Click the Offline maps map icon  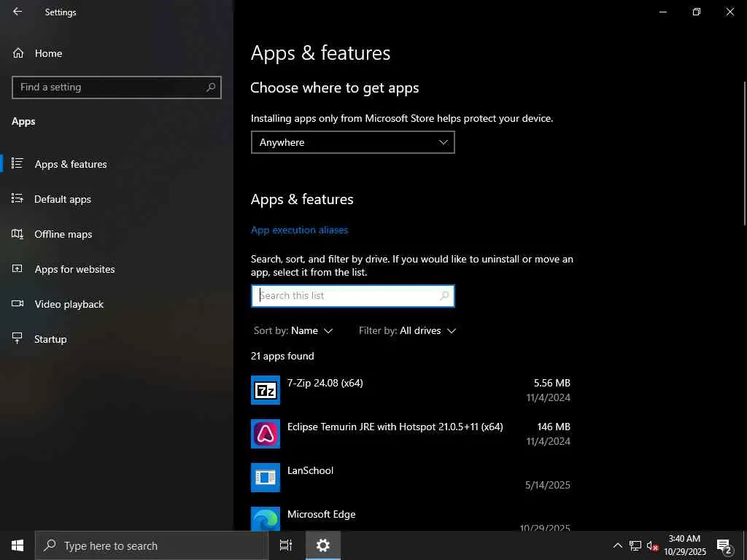tap(18, 233)
